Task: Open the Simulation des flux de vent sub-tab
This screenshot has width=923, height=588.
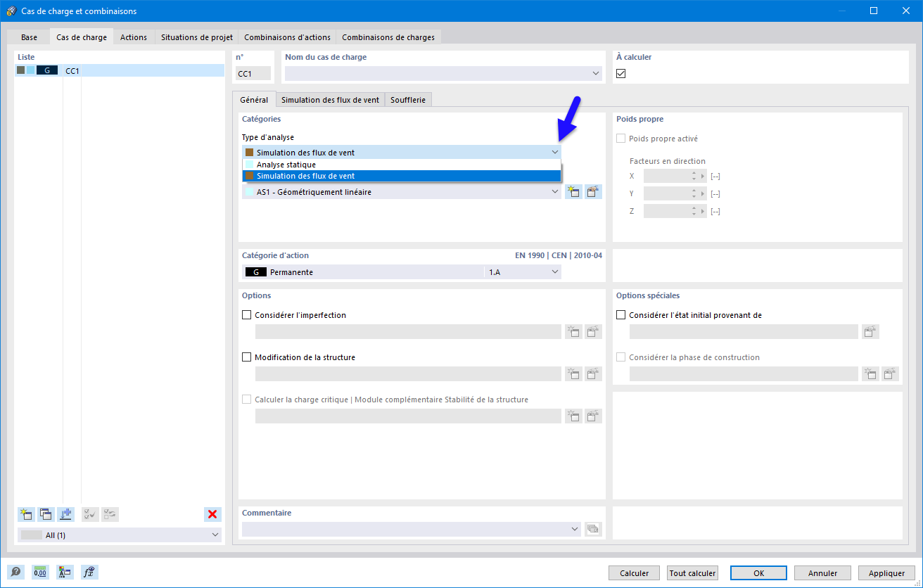Action: point(330,100)
